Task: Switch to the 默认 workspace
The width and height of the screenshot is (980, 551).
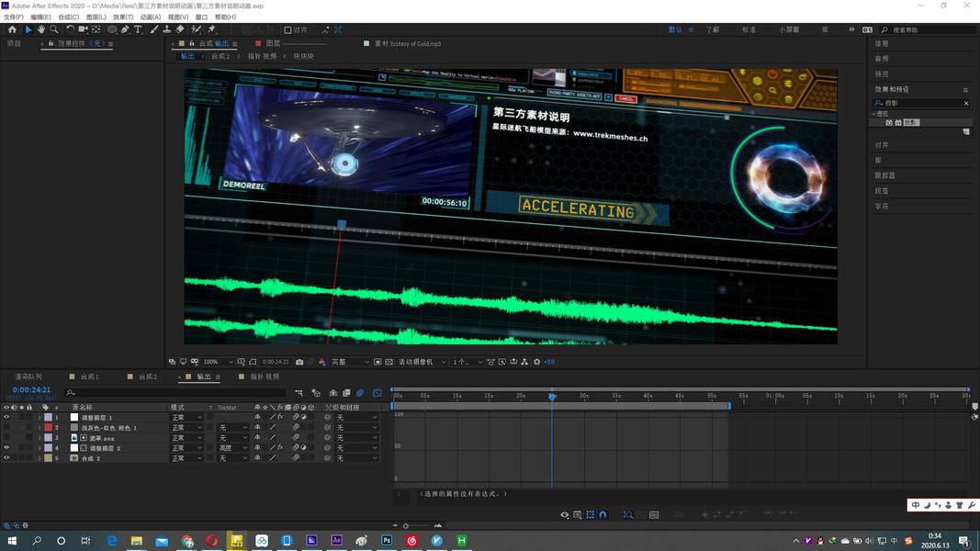Action: coord(675,29)
